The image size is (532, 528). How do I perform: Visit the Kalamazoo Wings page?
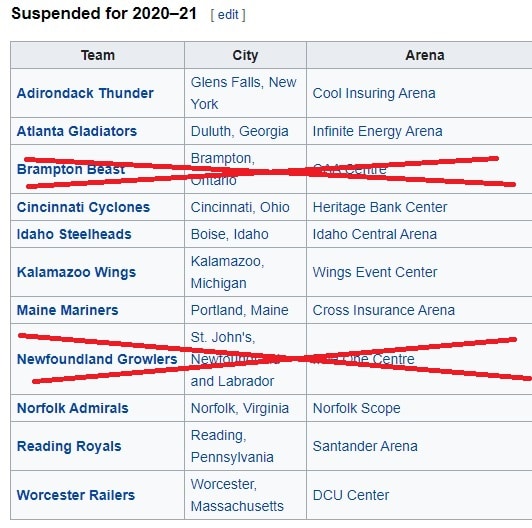pyautogui.click(x=76, y=272)
